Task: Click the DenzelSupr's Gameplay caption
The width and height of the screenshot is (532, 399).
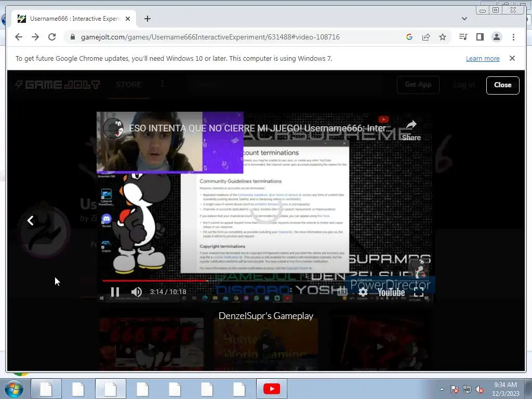Action: click(266, 316)
